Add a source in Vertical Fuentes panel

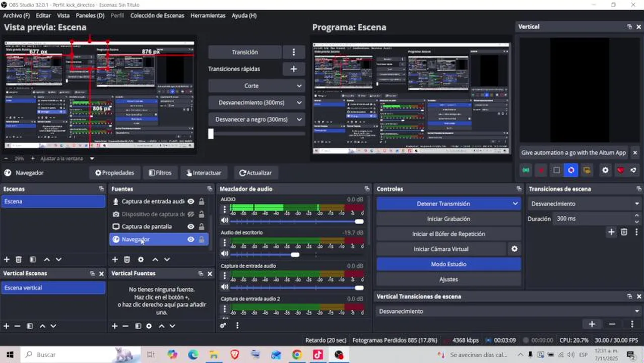(x=115, y=326)
